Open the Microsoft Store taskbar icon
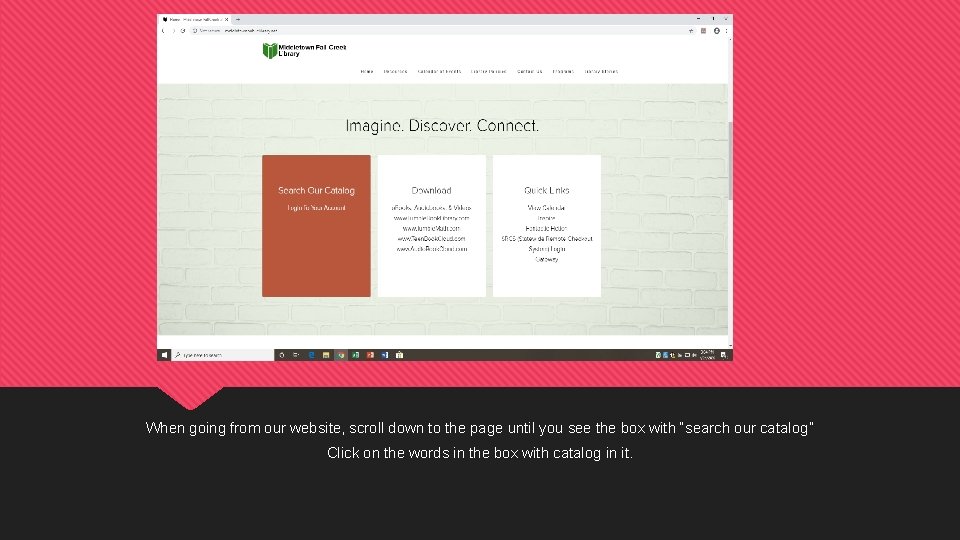Image resolution: width=960 pixels, height=540 pixels. (399, 355)
